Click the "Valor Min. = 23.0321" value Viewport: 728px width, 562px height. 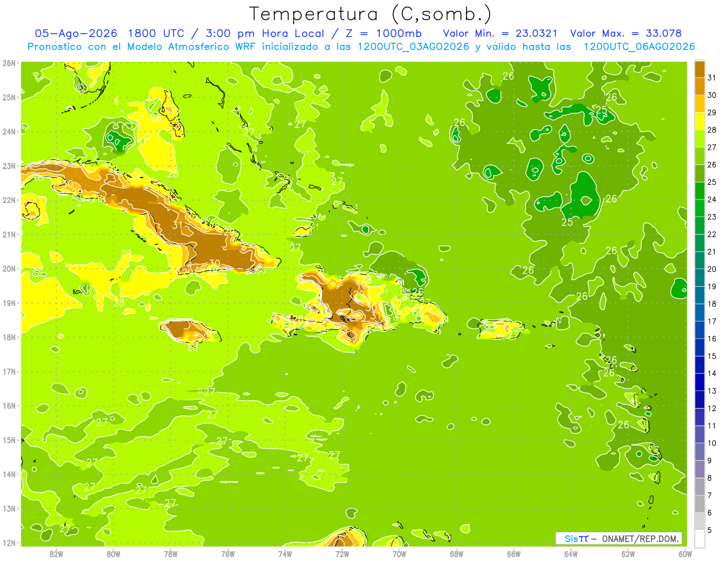tap(500, 33)
